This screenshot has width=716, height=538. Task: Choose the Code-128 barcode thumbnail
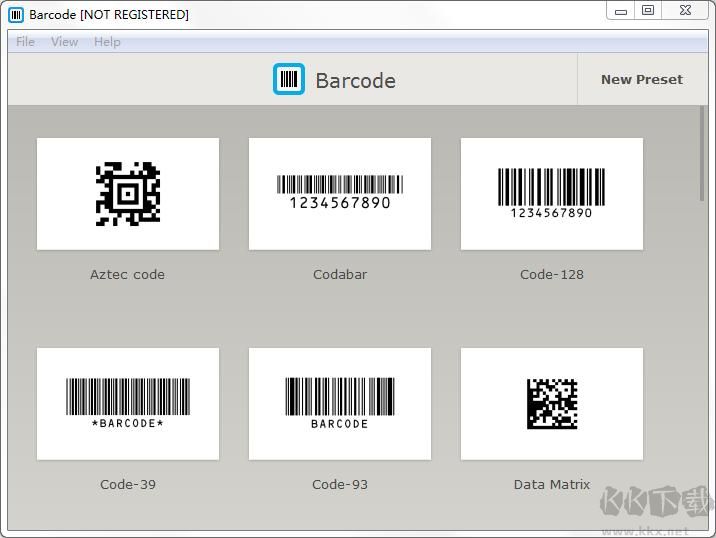pyautogui.click(x=552, y=194)
